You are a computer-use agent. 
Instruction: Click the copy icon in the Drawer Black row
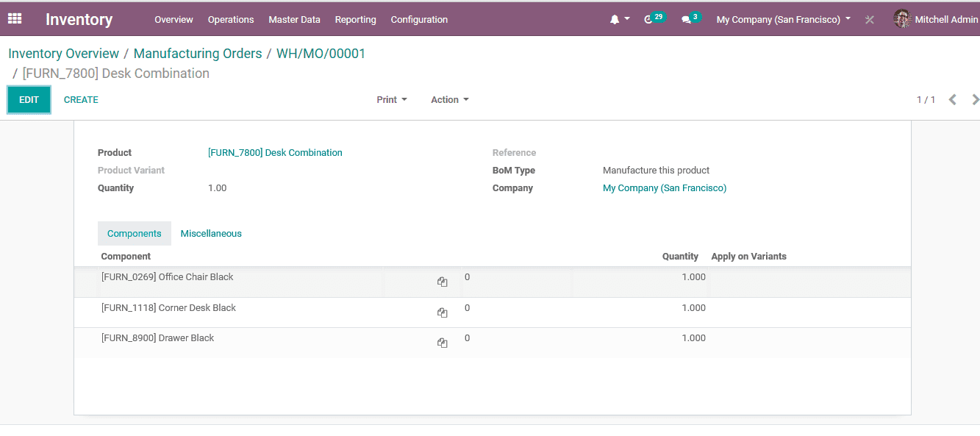pos(442,343)
